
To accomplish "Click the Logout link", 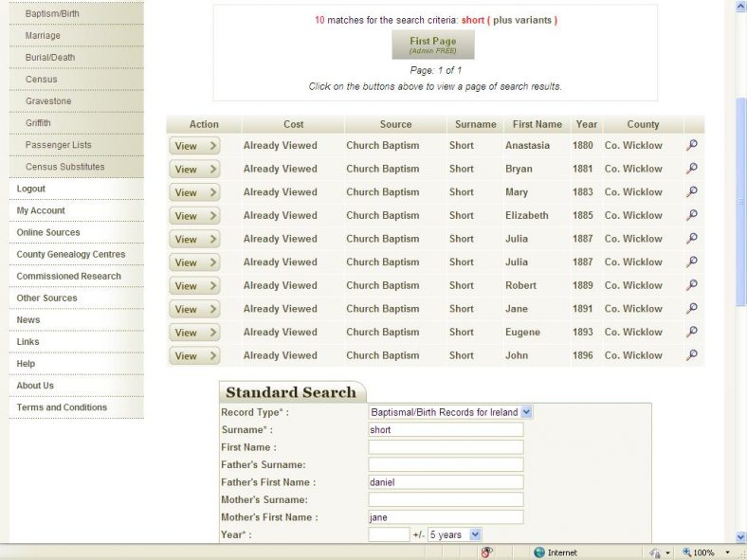I will tap(31, 189).
